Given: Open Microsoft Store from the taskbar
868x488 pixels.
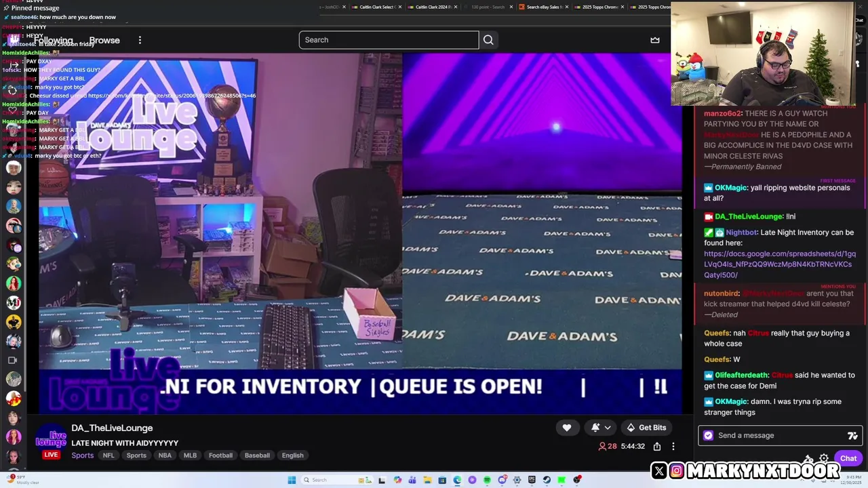Looking at the screenshot, I should tap(442, 480).
